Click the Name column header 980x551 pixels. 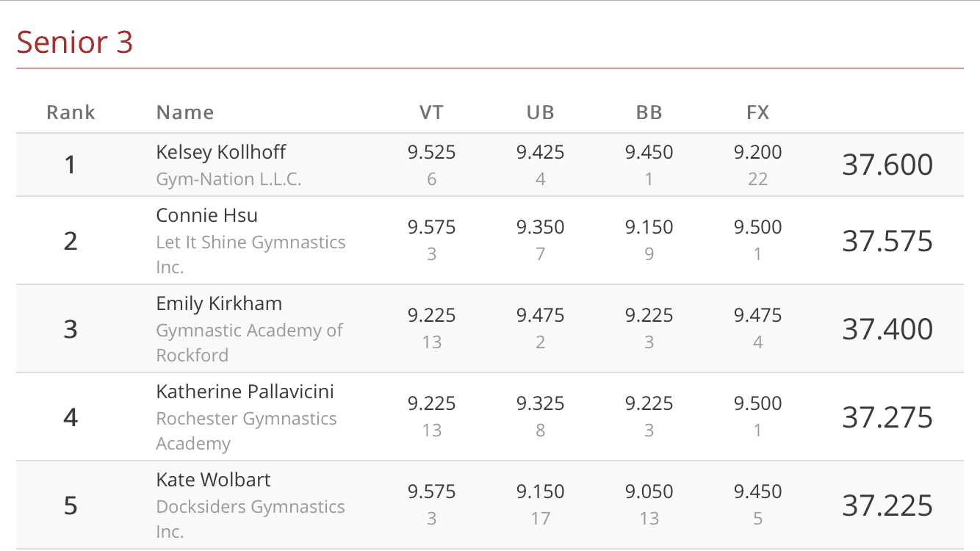(185, 112)
